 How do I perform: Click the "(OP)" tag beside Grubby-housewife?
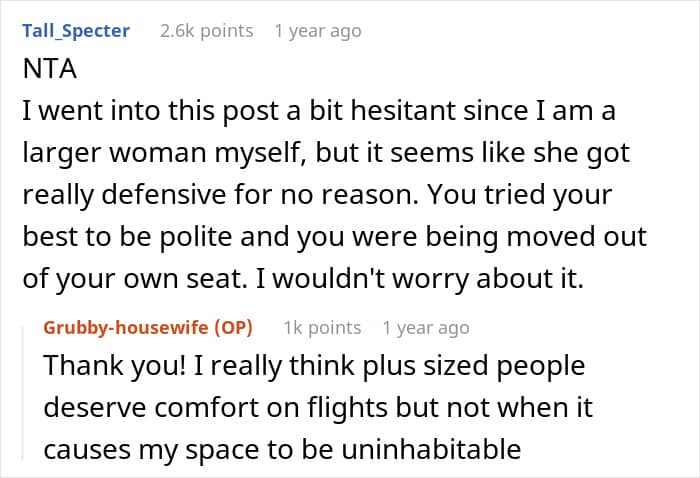click(x=235, y=327)
